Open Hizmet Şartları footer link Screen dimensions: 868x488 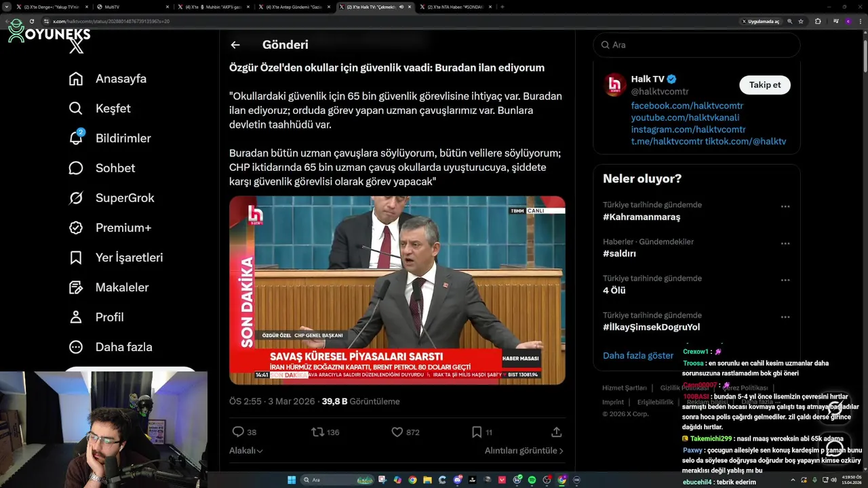(625, 388)
